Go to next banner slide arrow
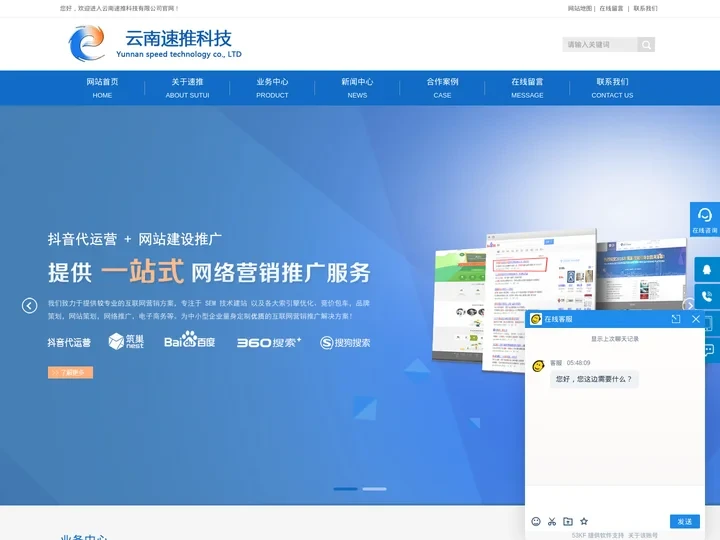 [x=688, y=305]
